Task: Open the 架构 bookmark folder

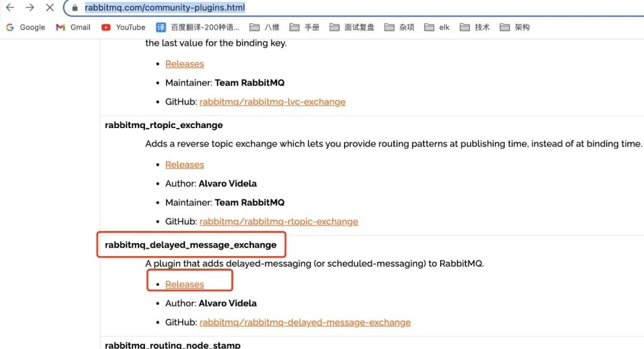Action: click(x=515, y=27)
